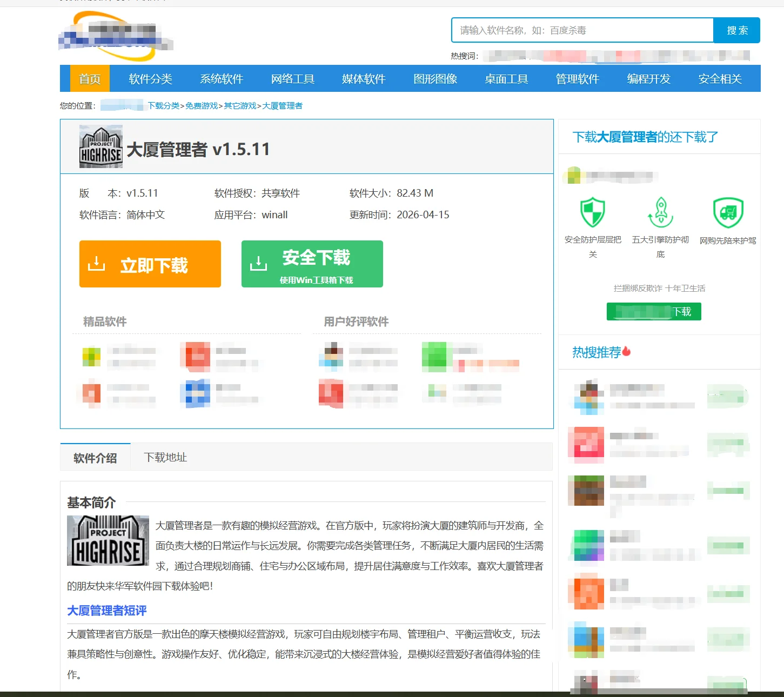Click the green shield icon 安全防护层层把关

coord(593,212)
